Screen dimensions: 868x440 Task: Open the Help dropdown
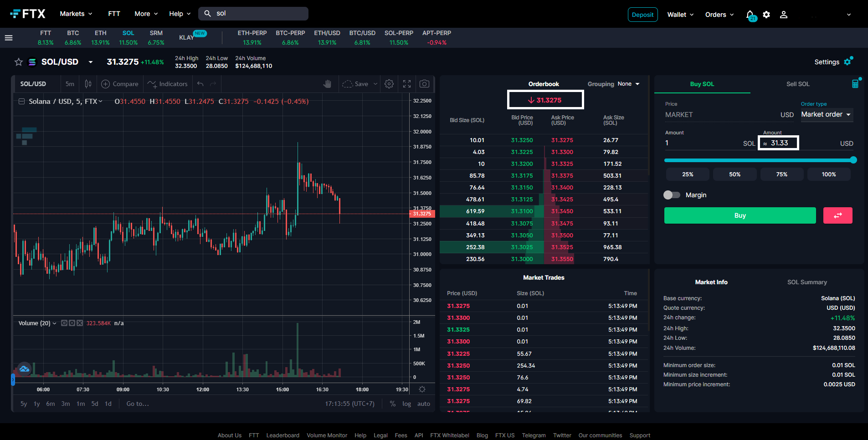pos(180,14)
